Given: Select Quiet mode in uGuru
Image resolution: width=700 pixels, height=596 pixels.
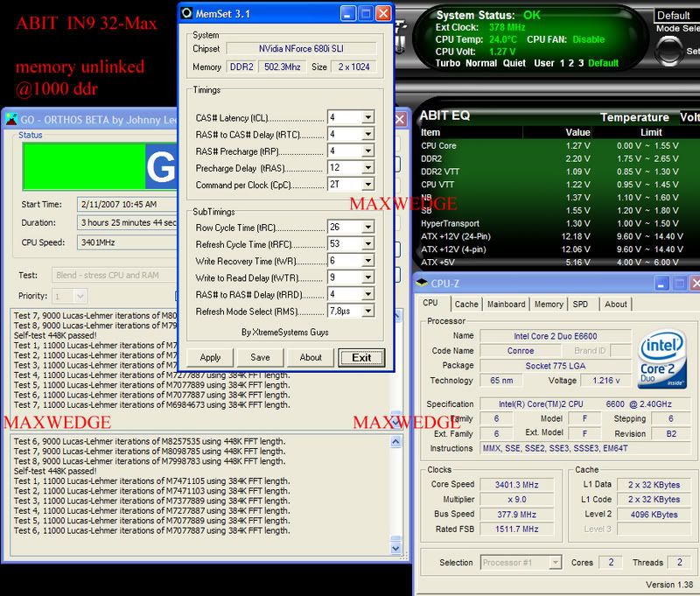Looking at the screenshot, I should 514,63.
